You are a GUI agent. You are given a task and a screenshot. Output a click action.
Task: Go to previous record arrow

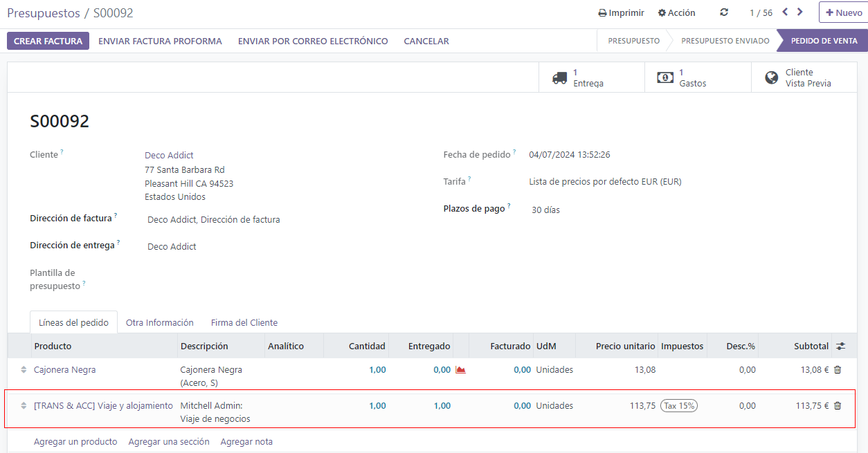785,12
